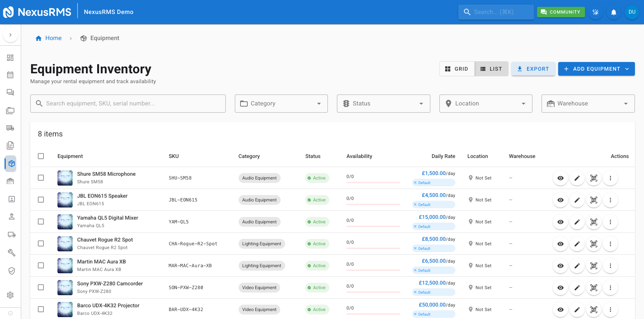Focus the equipment search input field
Image resolution: width=644 pixels, height=319 pixels.
(x=128, y=104)
